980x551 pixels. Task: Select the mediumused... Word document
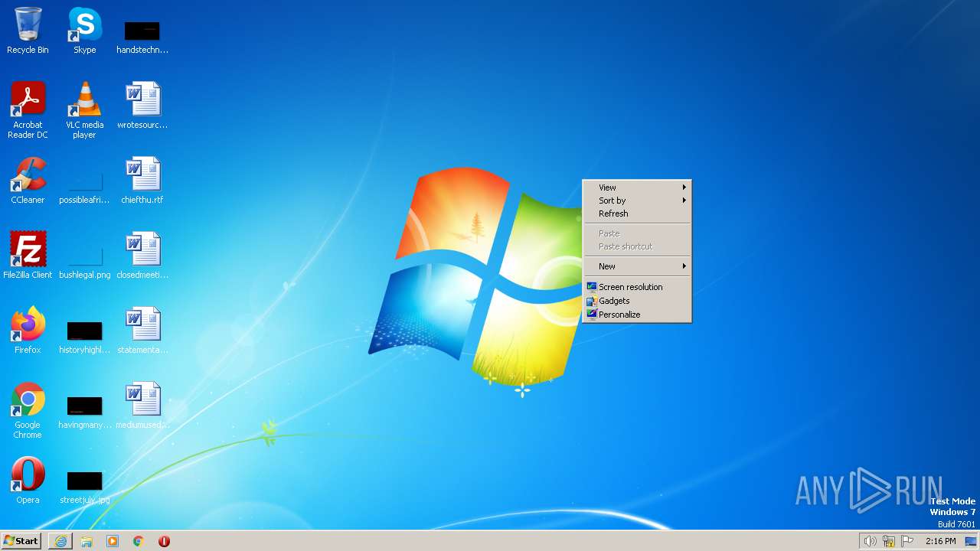pos(142,406)
